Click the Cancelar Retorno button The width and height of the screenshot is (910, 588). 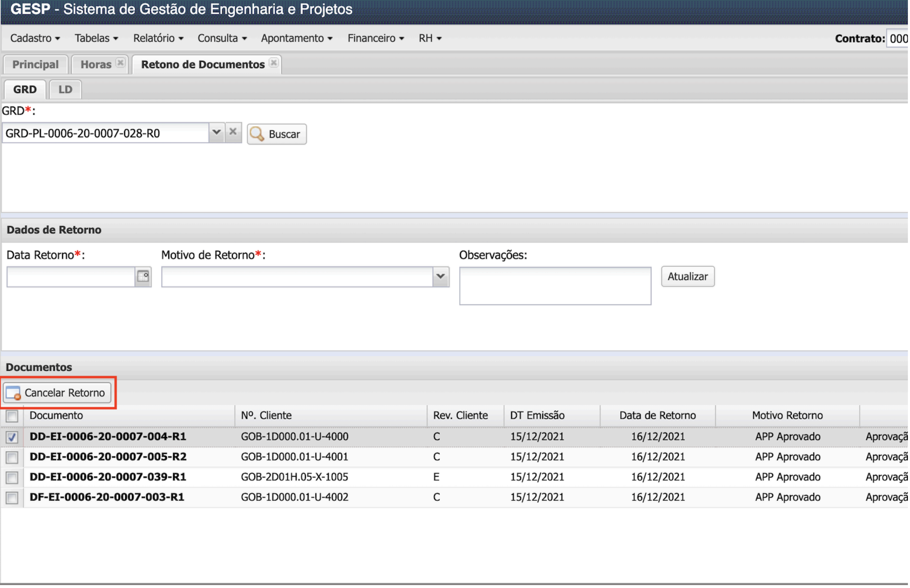(x=58, y=393)
